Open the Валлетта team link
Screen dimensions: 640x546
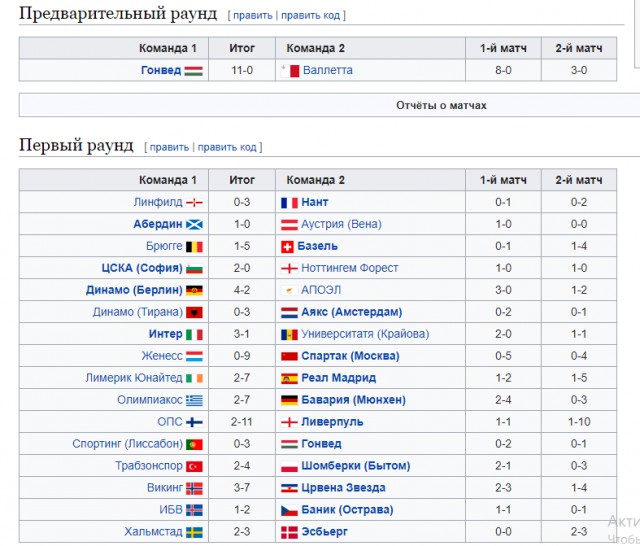coord(328,71)
